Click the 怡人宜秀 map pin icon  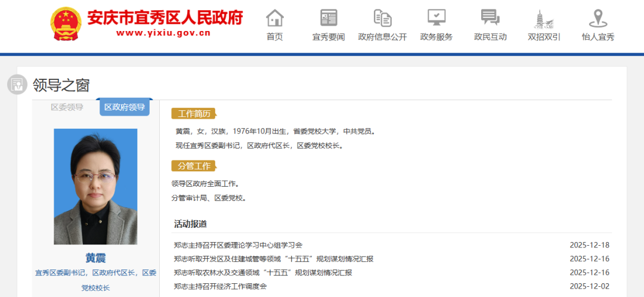tap(598, 18)
